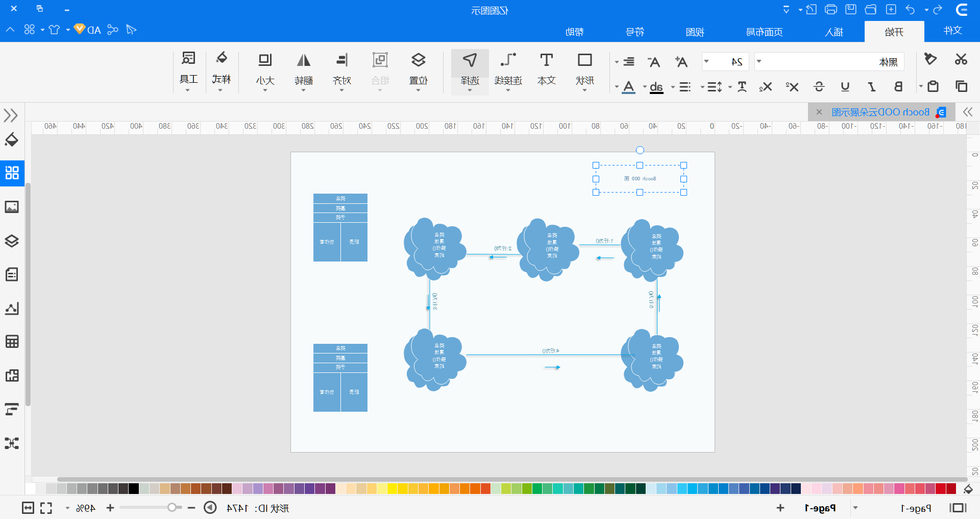Open the font color A dropdown arrow
This screenshot has height=519, width=980.
[617, 87]
